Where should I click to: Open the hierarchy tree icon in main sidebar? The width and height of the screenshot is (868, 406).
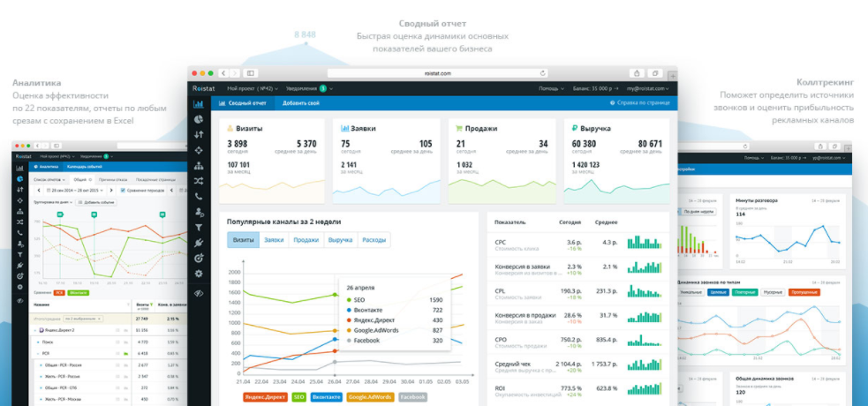(198, 165)
